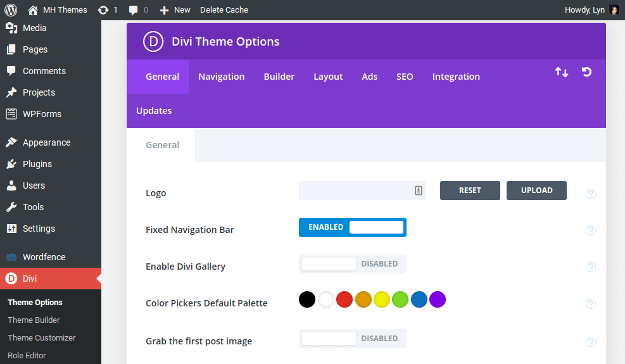
Task: Enable Grab the first post image toggle
Action: click(352, 339)
